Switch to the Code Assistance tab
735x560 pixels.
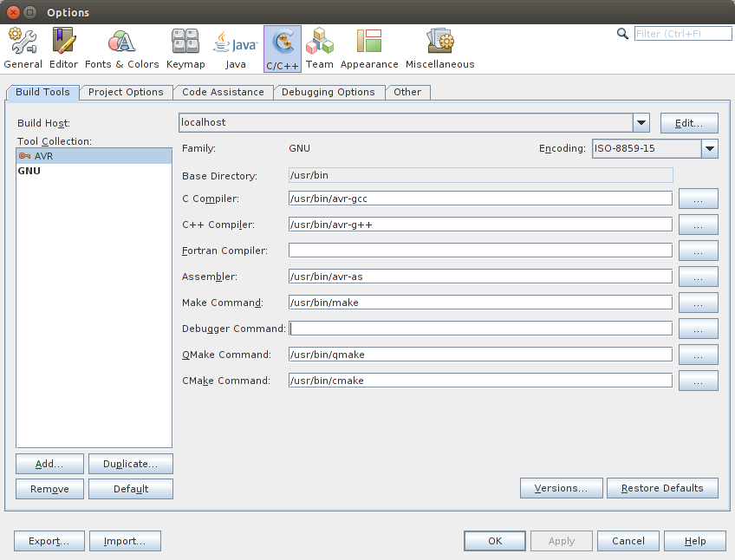(x=223, y=92)
